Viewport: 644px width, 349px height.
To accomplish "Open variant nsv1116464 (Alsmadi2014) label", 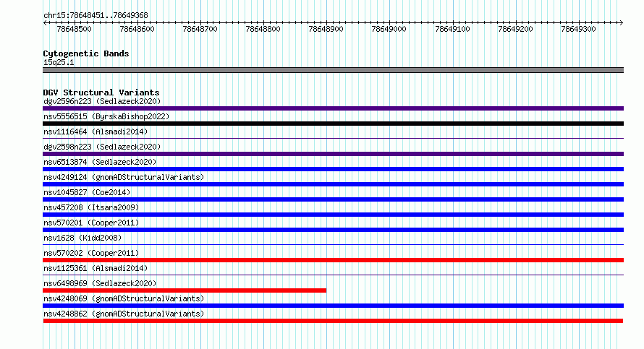I will 96,132.
